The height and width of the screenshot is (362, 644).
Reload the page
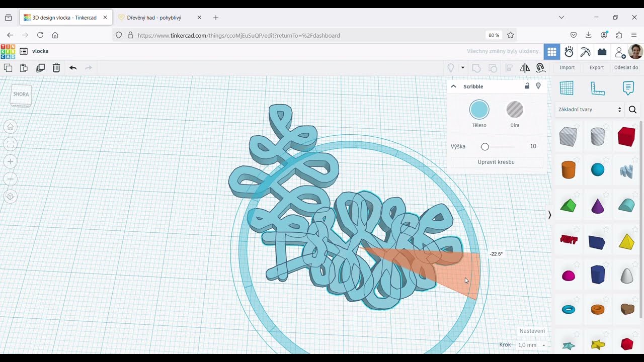click(40, 35)
